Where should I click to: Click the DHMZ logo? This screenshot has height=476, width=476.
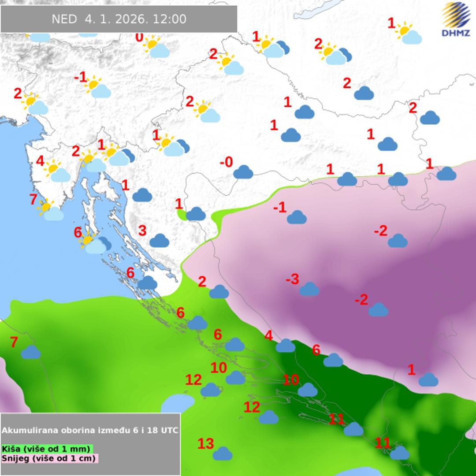tap(456, 20)
